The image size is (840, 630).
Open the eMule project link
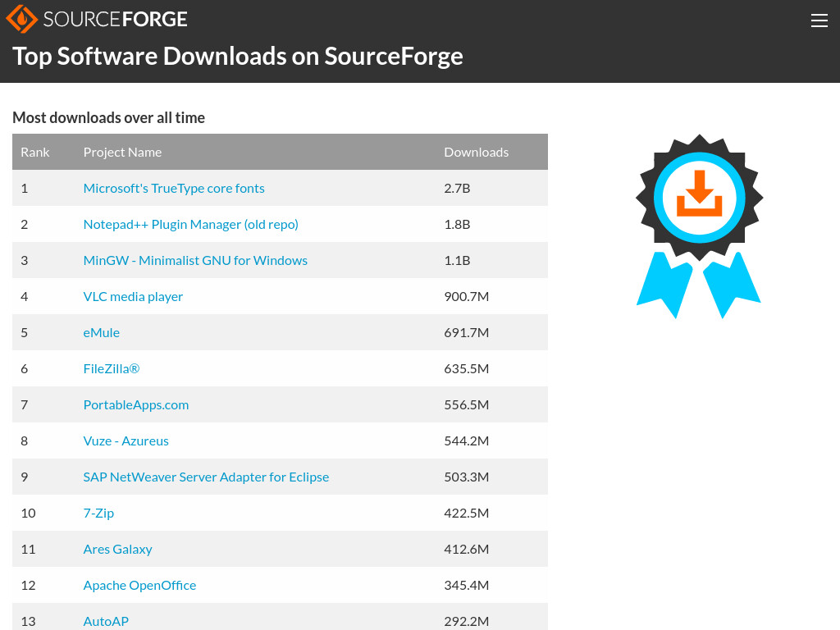[x=101, y=332]
